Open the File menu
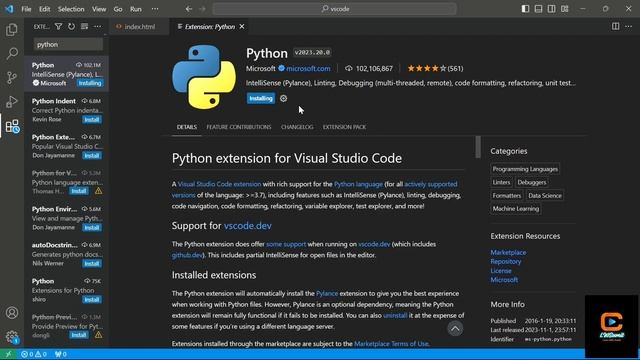 coord(26,9)
